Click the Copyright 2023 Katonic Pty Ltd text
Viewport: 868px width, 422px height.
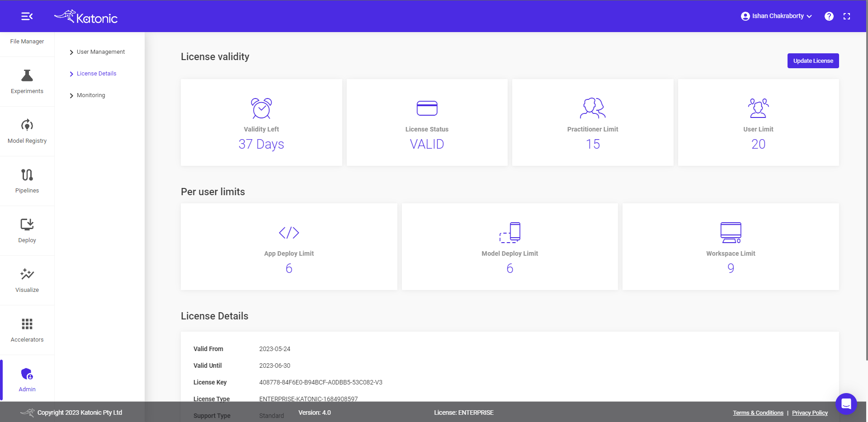coord(80,413)
